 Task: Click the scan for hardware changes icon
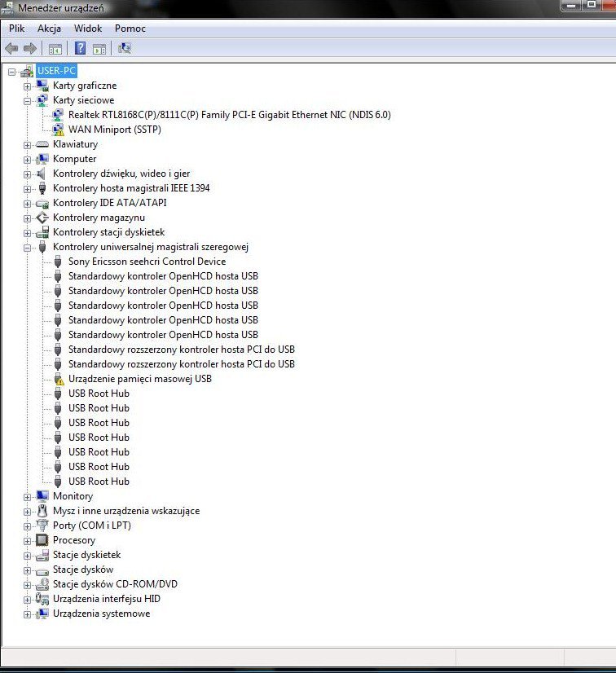(x=125, y=48)
